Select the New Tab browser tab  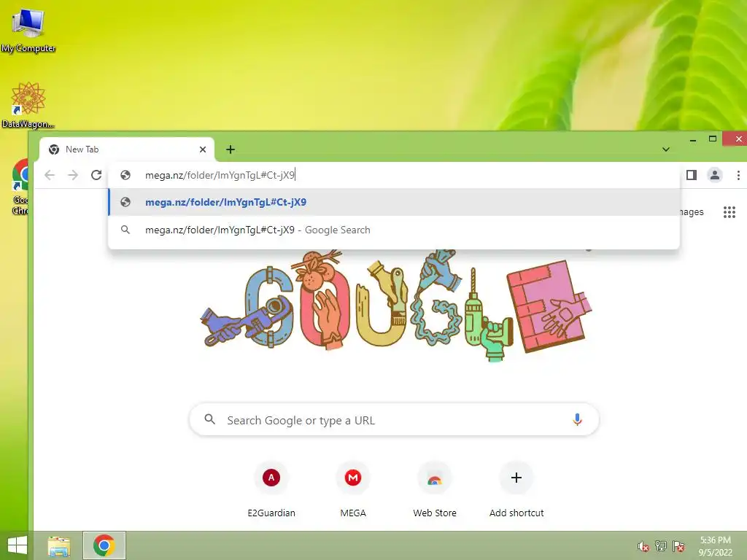[127, 149]
